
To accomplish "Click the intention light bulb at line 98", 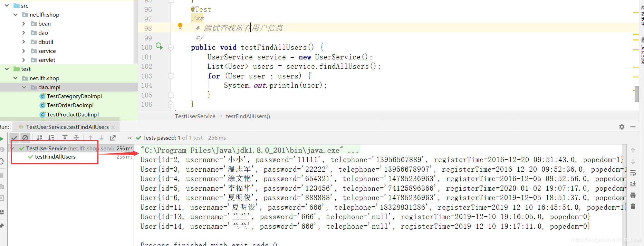I will [x=180, y=26].
